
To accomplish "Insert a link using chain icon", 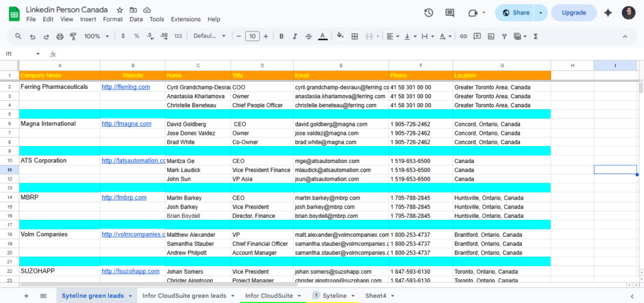I will pos(464,36).
